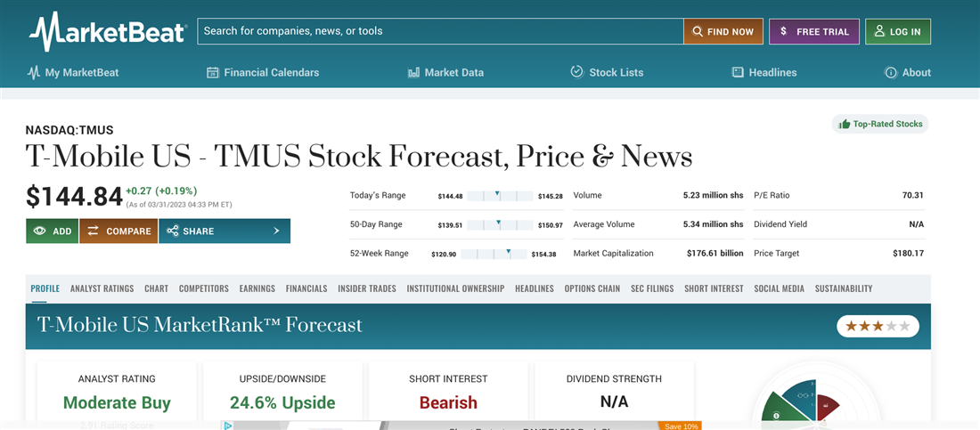Click the dollar icon on Free Trial

(783, 31)
